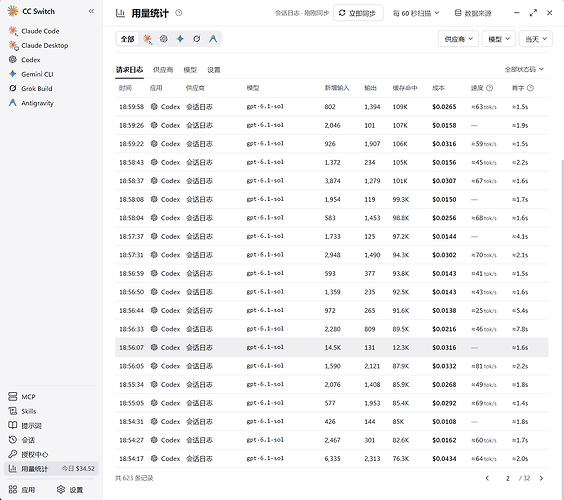
Task: Filter by Codex icon in app filter
Action: (164, 39)
